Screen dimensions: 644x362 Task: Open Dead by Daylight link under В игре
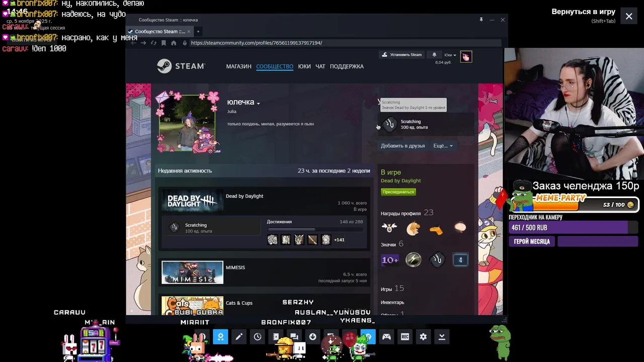(x=400, y=180)
